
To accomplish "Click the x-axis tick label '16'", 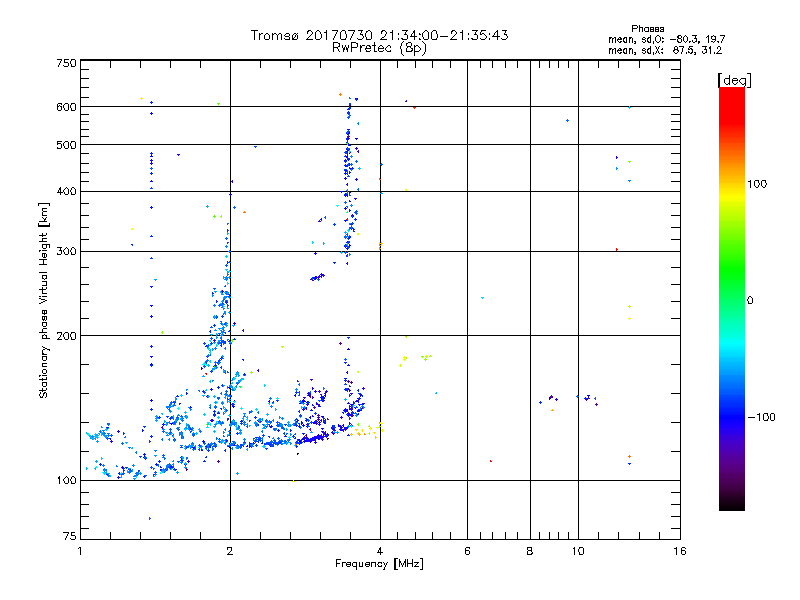I will tap(680, 551).
